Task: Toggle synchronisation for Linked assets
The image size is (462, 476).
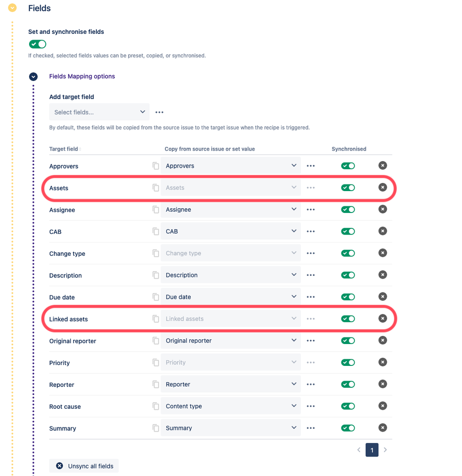Action: click(348, 318)
